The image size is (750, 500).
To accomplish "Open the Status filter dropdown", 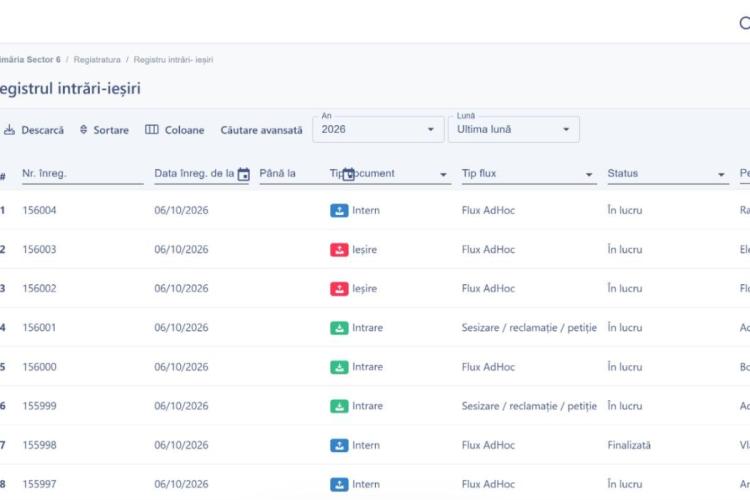I will pyautogui.click(x=668, y=174).
